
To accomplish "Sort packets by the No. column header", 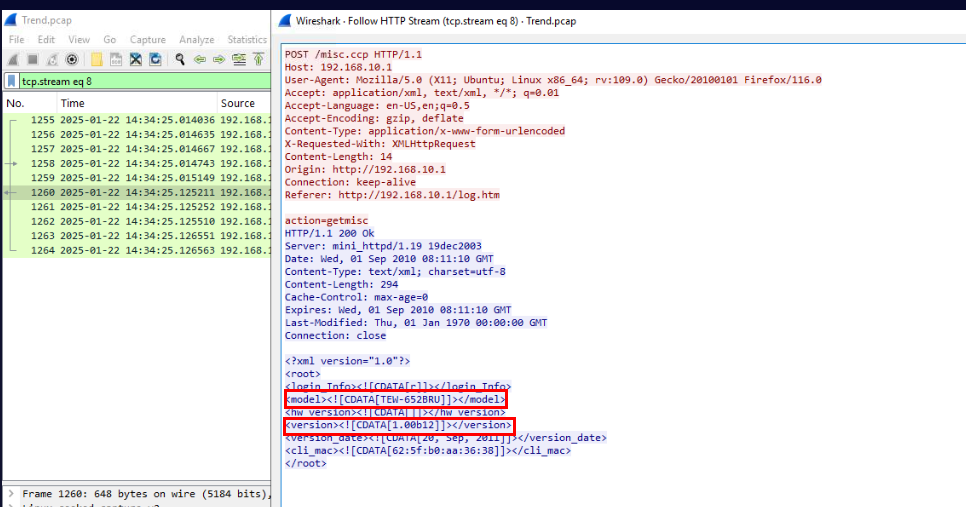I will tap(30, 103).
